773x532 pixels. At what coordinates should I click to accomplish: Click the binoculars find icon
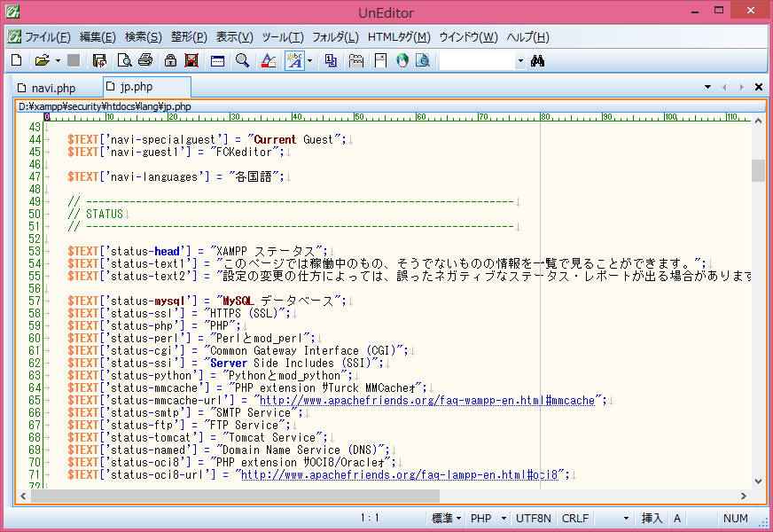(537, 60)
